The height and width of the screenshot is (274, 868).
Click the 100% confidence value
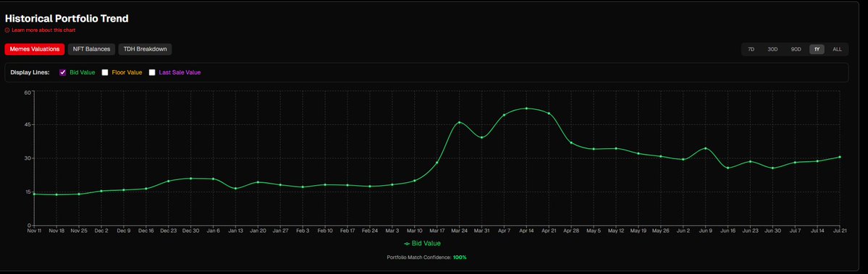coord(460,257)
